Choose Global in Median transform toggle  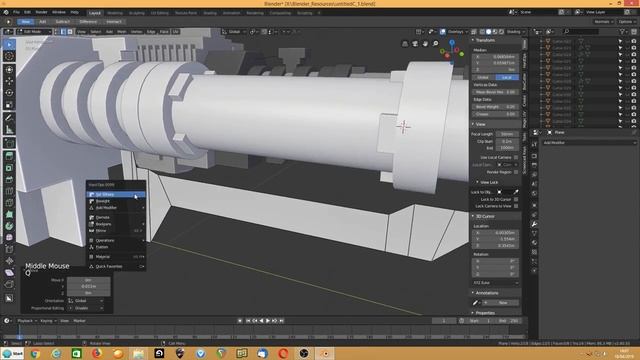pyautogui.click(x=483, y=77)
